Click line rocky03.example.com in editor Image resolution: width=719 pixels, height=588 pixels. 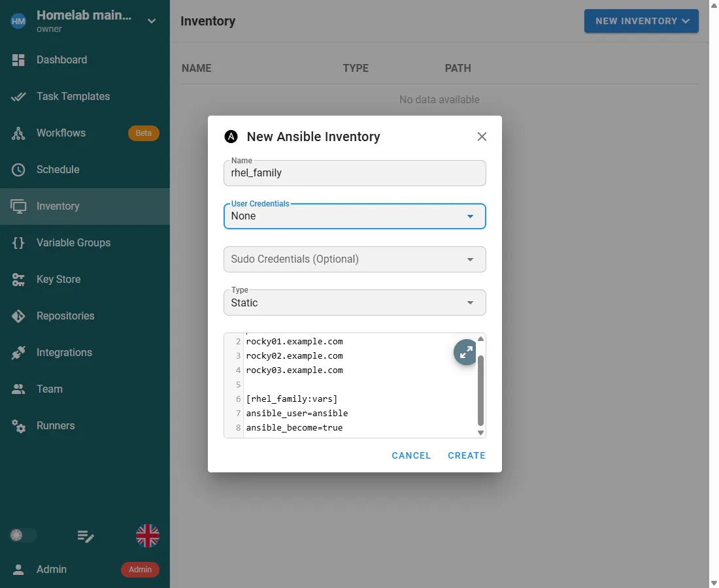(294, 370)
